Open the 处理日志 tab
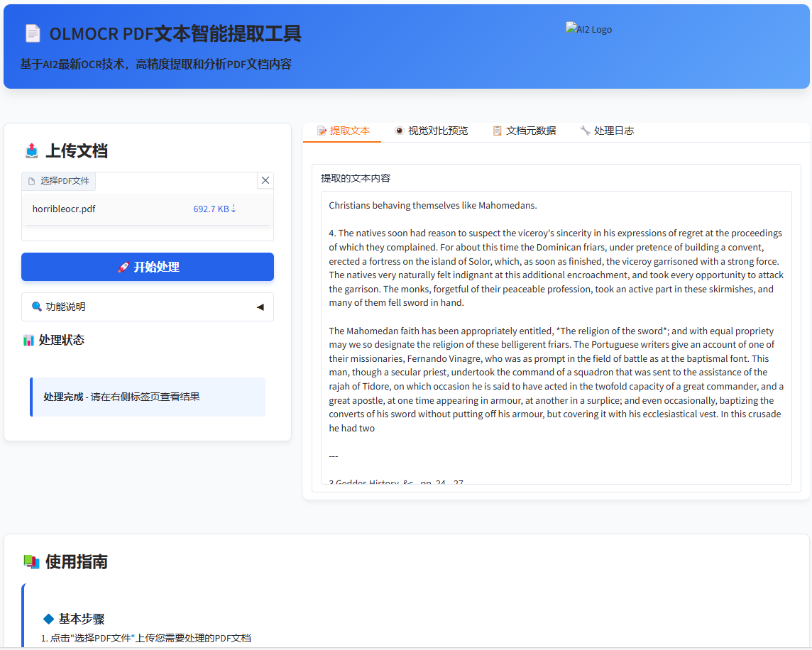This screenshot has width=812, height=650. [607, 131]
